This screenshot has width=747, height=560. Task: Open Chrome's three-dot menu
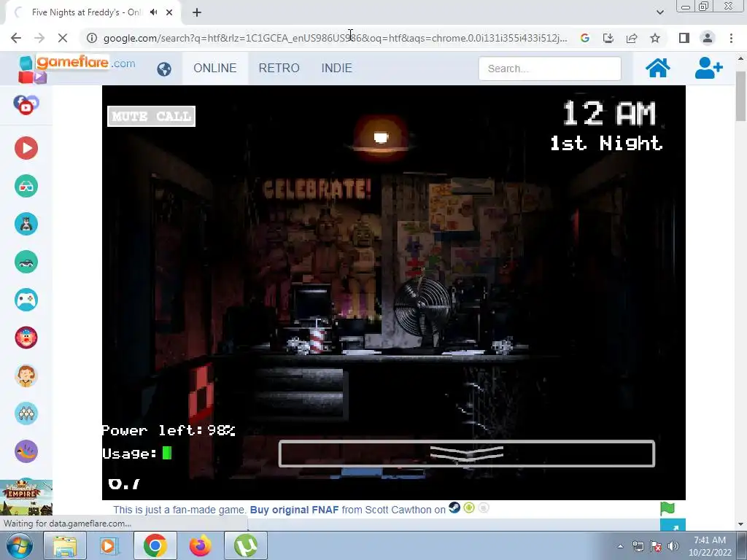tap(731, 38)
